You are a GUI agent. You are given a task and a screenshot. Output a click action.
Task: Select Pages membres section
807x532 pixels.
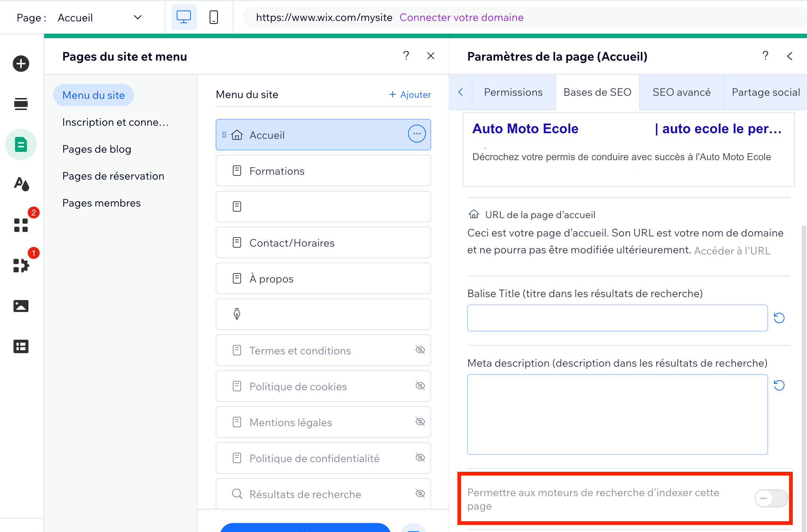tap(102, 203)
